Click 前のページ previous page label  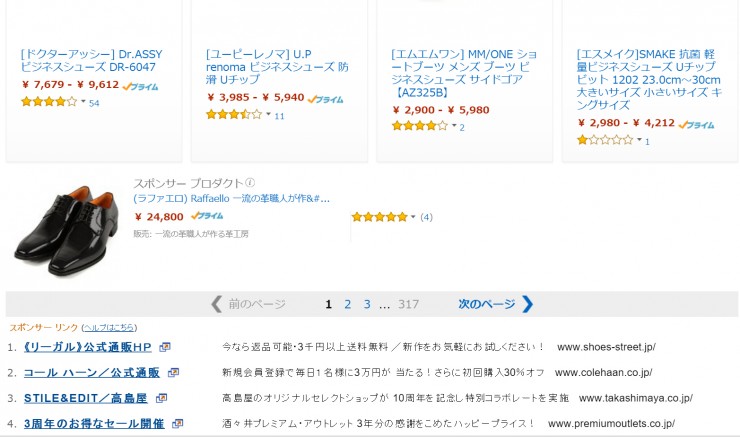tap(257, 304)
